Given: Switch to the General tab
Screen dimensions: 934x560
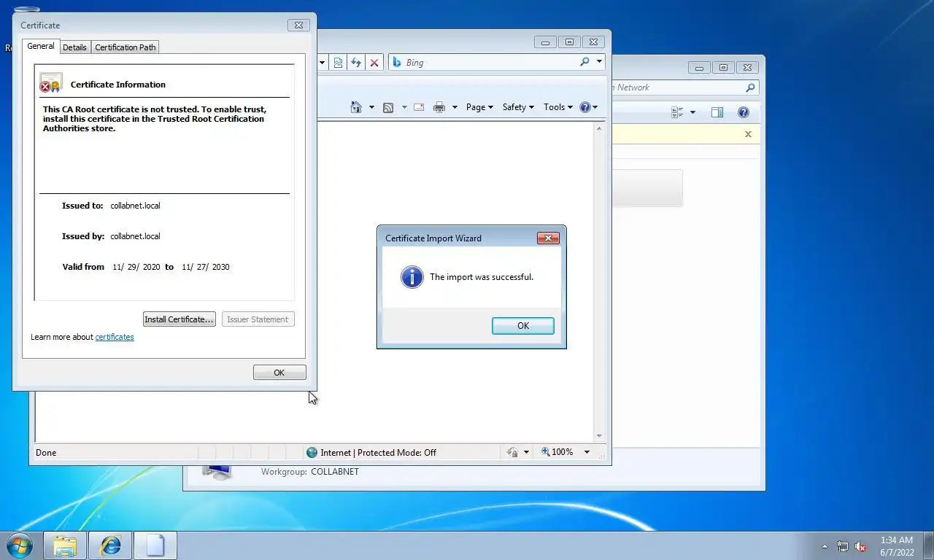Looking at the screenshot, I should pyautogui.click(x=41, y=46).
